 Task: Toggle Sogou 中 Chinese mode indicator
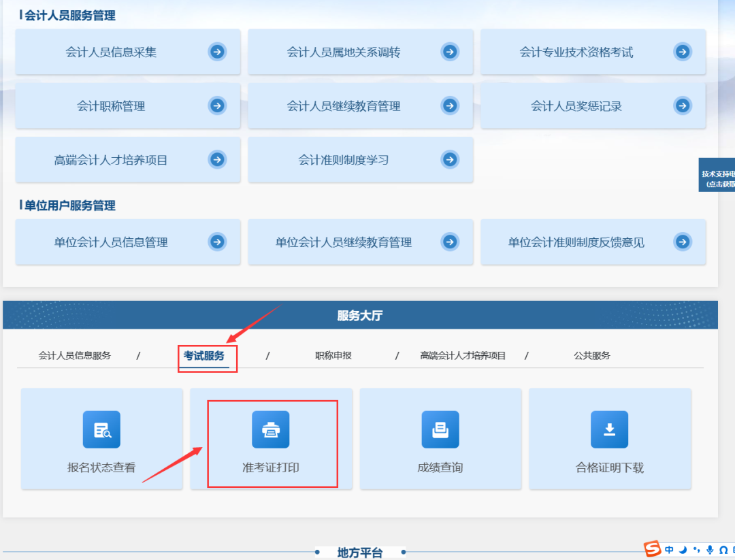coord(670,550)
